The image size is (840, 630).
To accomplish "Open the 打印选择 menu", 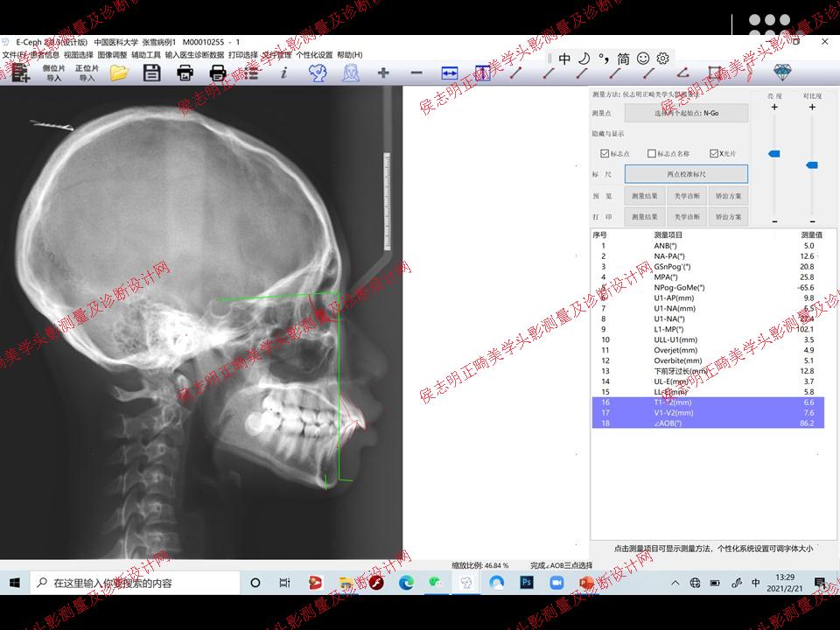I will point(243,54).
